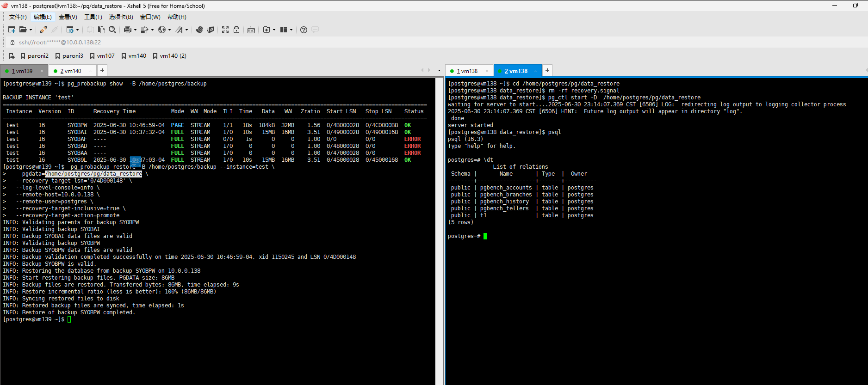The image size is (868, 385).
Task: Open the virtual keyboard icon
Action: pyautogui.click(x=251, y=30)
